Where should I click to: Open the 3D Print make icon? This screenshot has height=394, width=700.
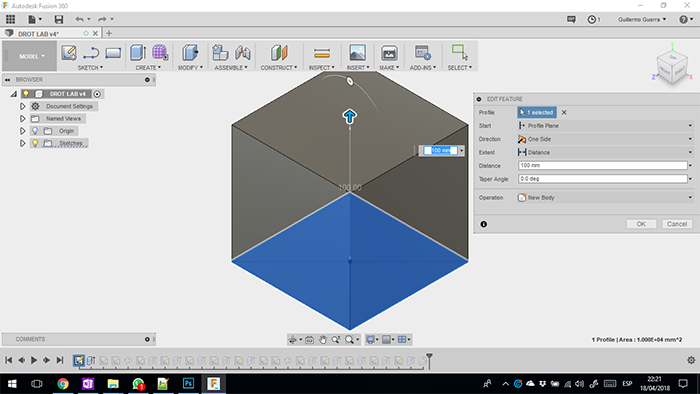(x=389, y=53)
